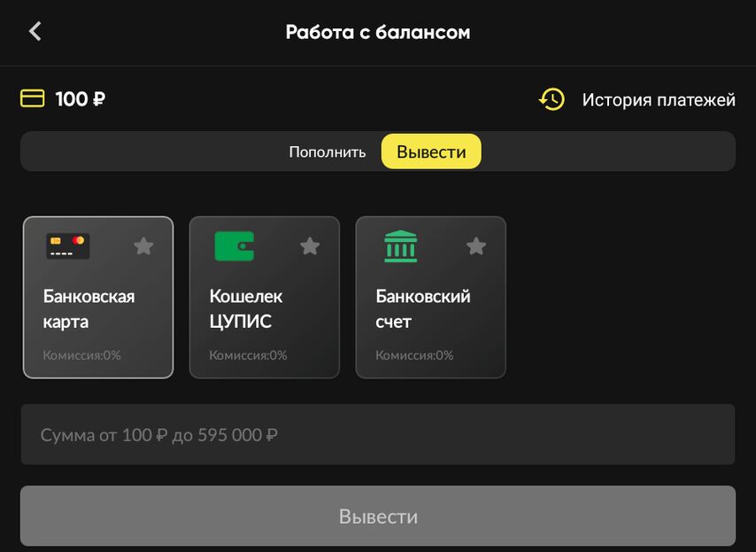Select the yellow Вывести tab
The width and height of the screenshot is (756, 552).
pyautogui.click(x=431, y=152)
